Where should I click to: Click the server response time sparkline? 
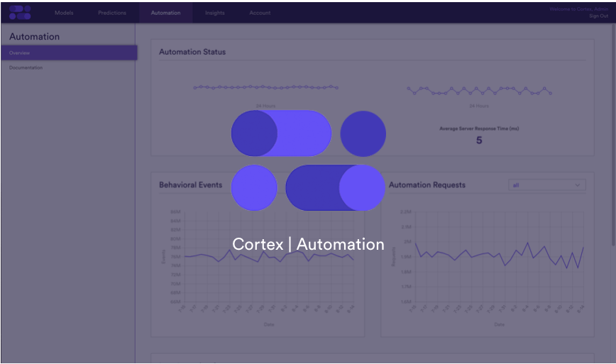pyautogui.click(x=479, y=91)
